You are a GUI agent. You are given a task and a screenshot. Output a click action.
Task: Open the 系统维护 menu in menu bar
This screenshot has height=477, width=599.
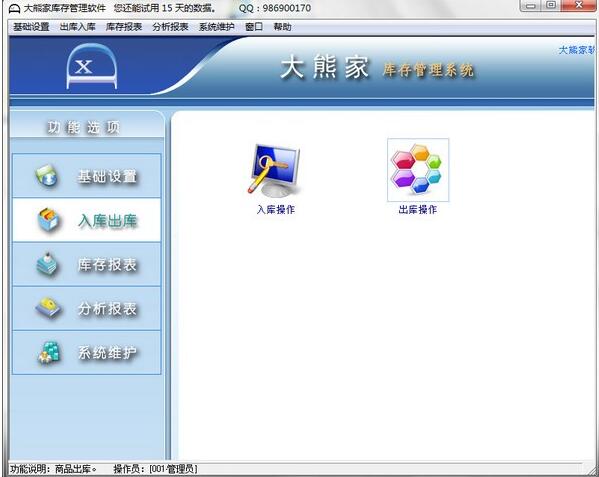[x=217, y=27]
